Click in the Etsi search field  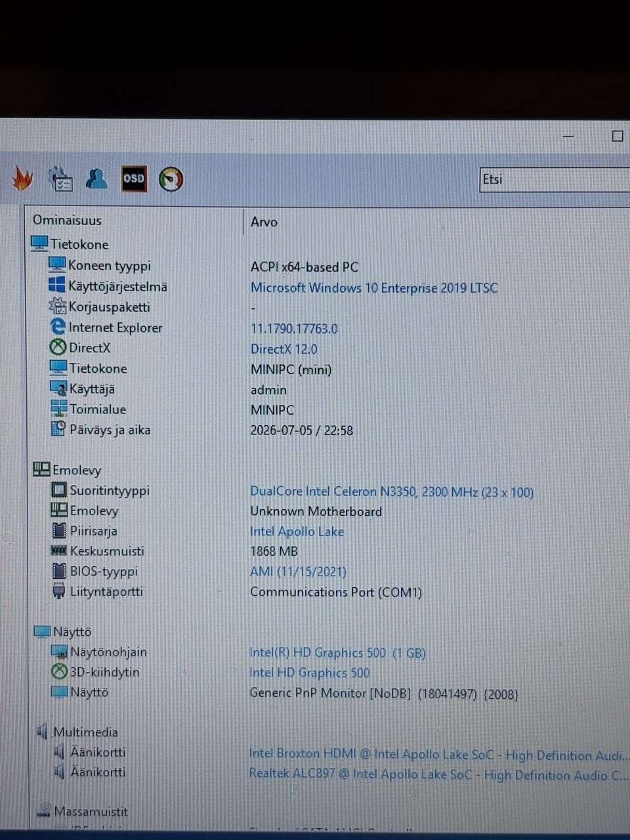(555, 179)
